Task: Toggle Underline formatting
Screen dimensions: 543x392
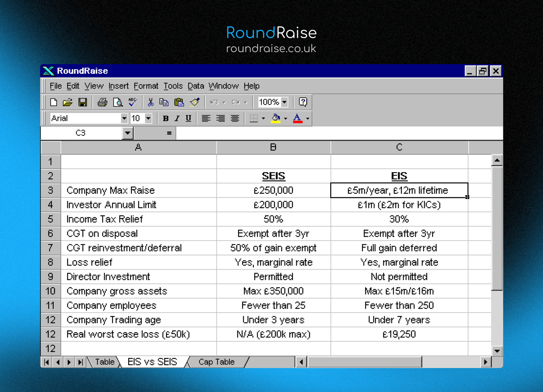Action: pyautogui.click(x=189, y=118)
